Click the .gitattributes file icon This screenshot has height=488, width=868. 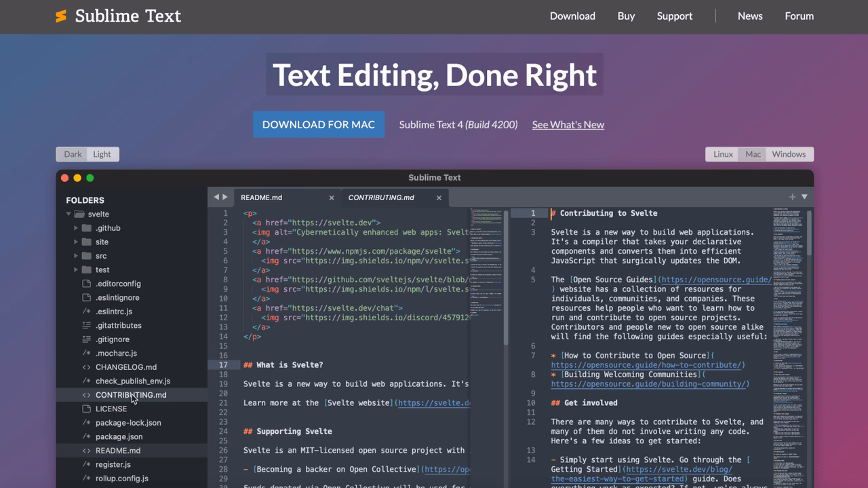(x=86, y=325)
